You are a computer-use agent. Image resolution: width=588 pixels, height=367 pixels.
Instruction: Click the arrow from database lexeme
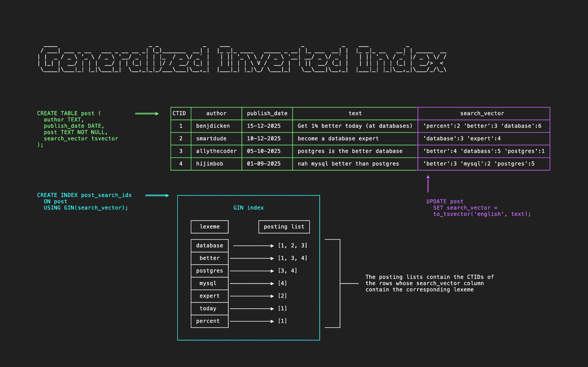[x=253, y=246]
